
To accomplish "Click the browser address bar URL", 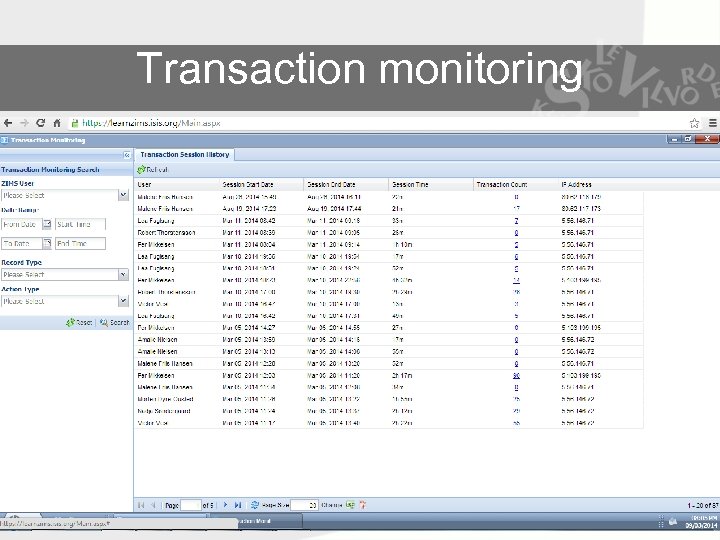I will (x=152, y=123).
